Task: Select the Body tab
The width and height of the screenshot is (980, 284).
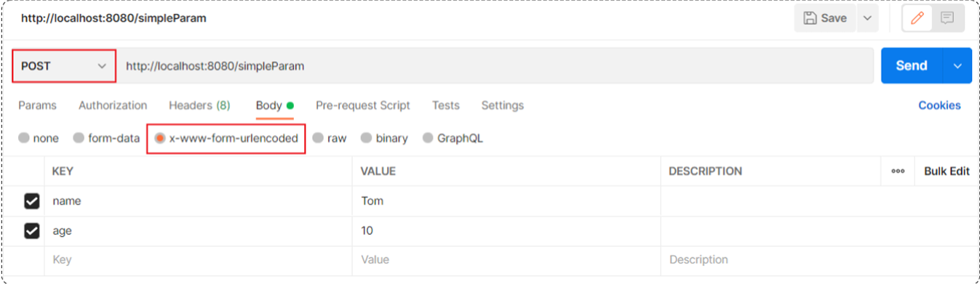Action: [x=274, y=105]
